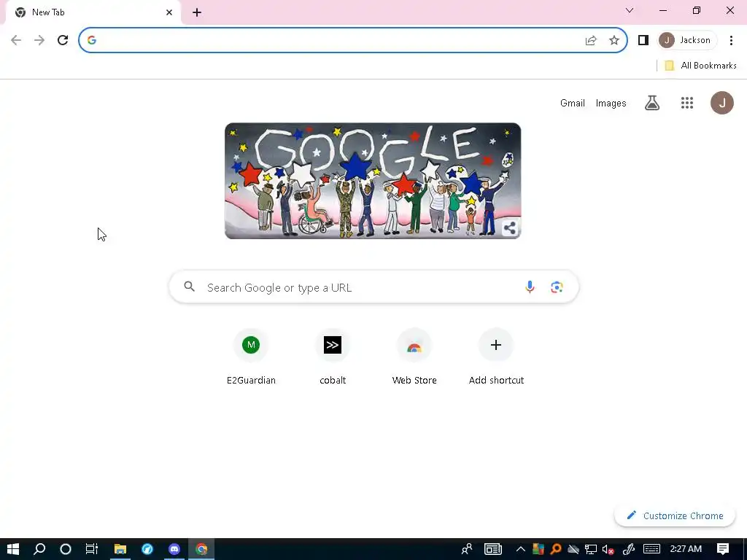Open the Google account avatar J
The width and height of the screenshot is (747, 560).
point(721,103)
